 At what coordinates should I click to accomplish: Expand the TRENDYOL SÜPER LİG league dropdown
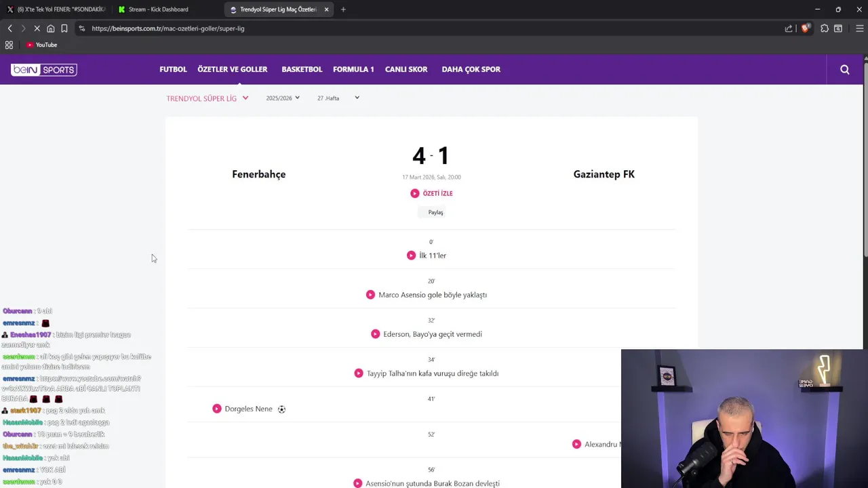click(208, 98)
